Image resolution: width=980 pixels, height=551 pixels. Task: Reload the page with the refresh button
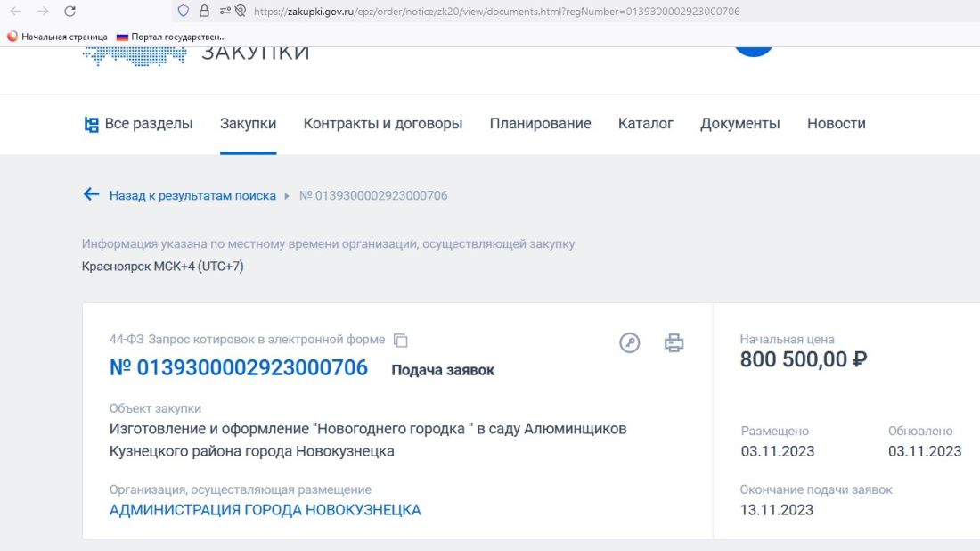coord(69,12)
